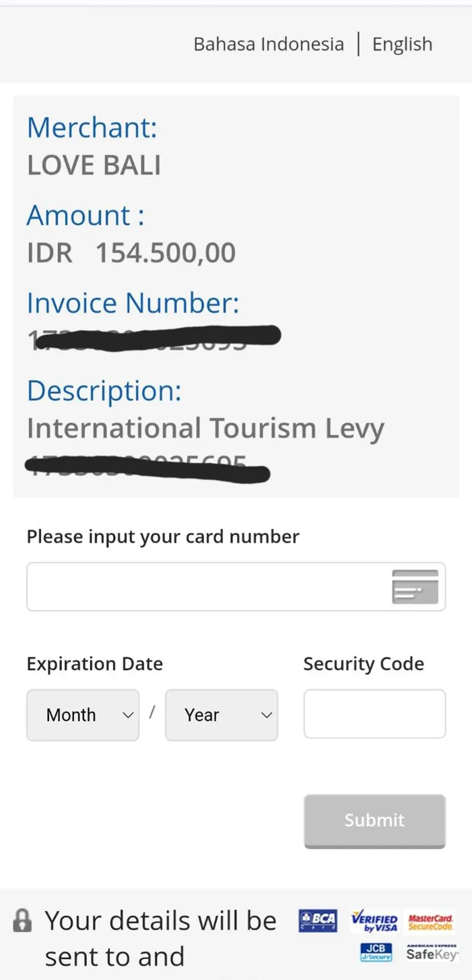472x980 pixels.
Task: Open the expiration Year dropdown
Action: 222,715
